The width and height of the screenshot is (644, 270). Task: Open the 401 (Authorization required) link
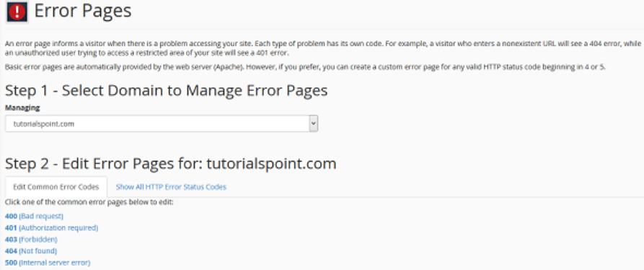pos(51,227)
